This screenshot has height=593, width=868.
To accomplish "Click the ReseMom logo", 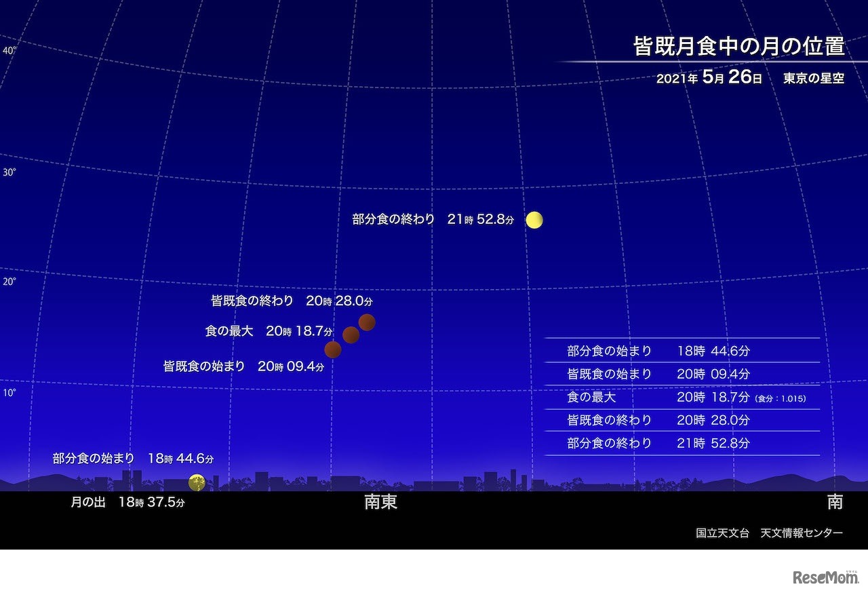I will point(826,576).
